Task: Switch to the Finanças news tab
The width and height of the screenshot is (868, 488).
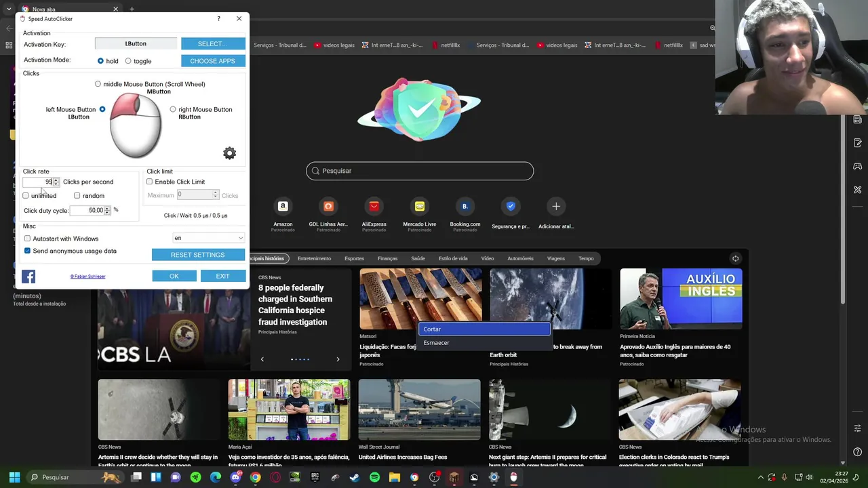Action: [388, 258]
